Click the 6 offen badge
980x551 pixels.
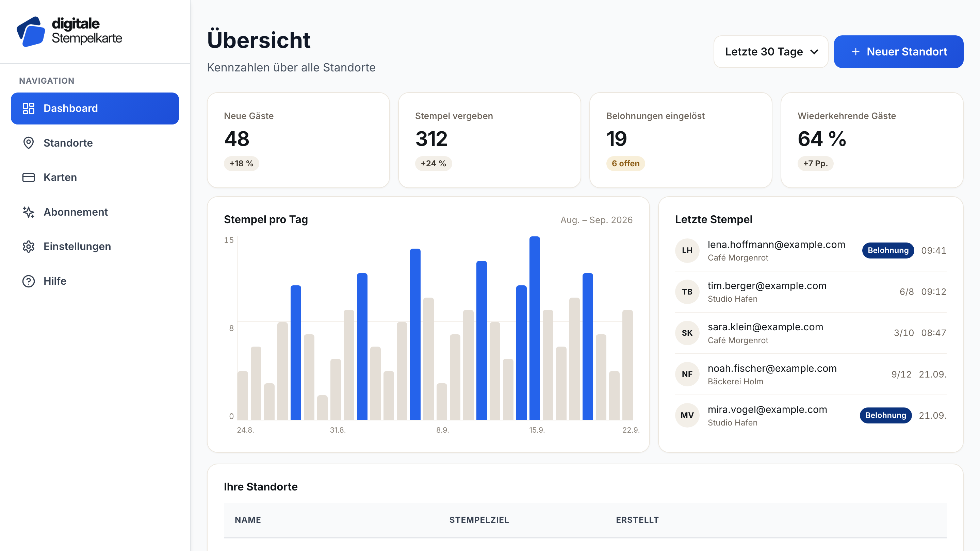pyautogui.click(x=625, y=164)
